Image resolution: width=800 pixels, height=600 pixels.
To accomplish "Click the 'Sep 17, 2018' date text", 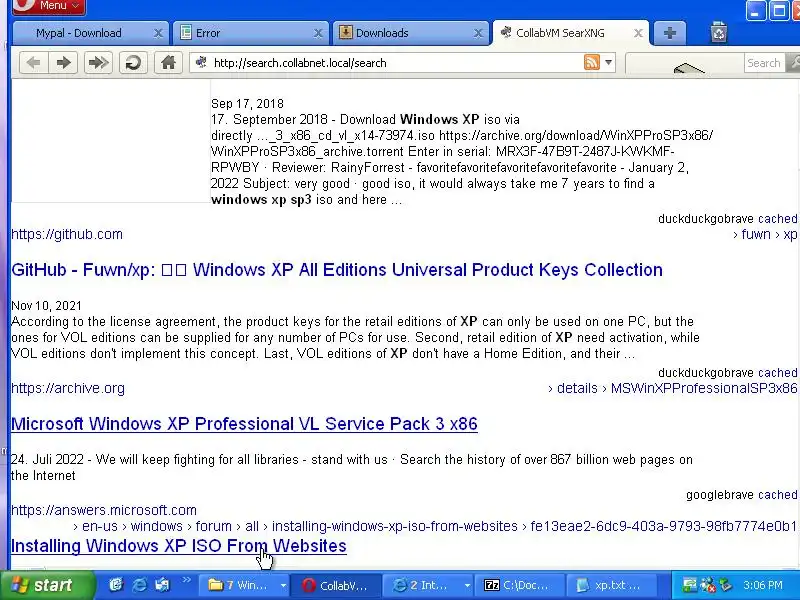I will [247, 104].
